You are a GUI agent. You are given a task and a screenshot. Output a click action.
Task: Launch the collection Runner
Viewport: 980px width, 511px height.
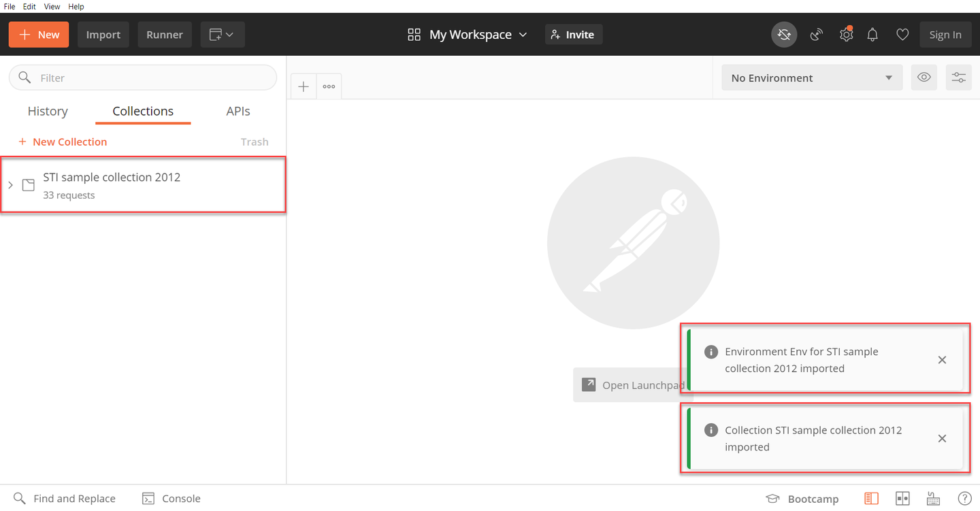pyautogui.click(x=165, y=35)
